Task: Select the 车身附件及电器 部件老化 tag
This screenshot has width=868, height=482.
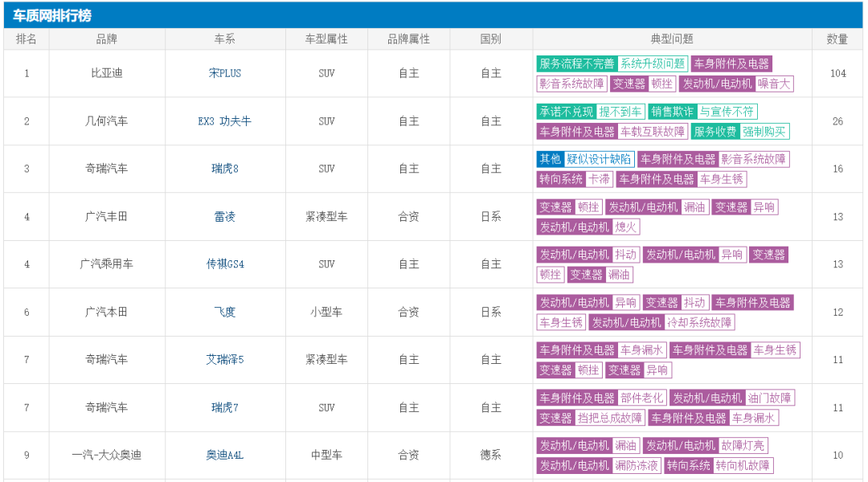Action: point(602,398)
